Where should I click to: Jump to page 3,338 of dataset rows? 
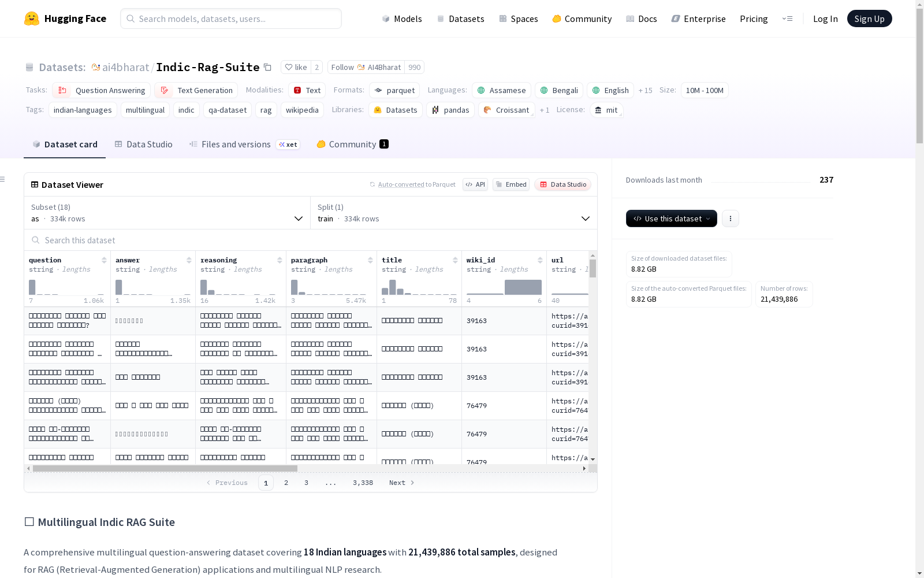363,483
